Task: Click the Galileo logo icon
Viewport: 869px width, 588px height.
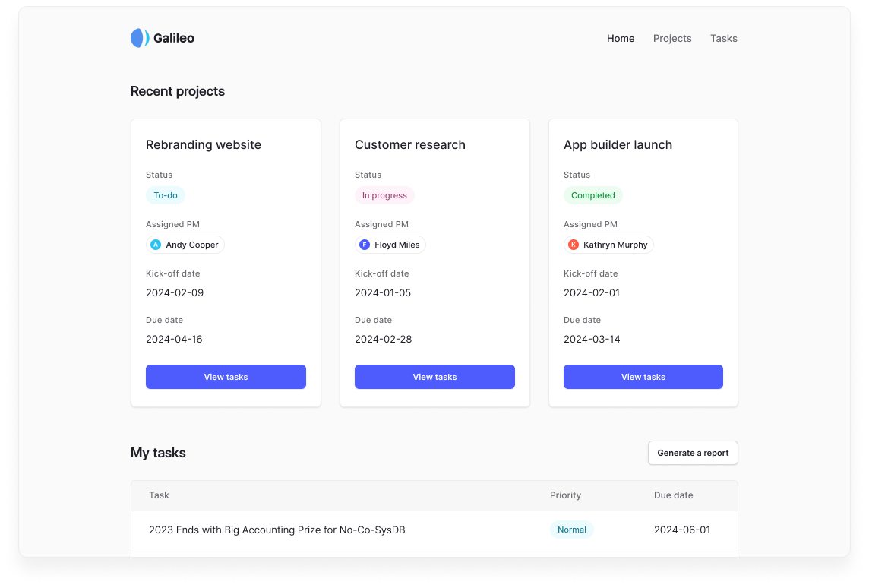Action: 140,37
